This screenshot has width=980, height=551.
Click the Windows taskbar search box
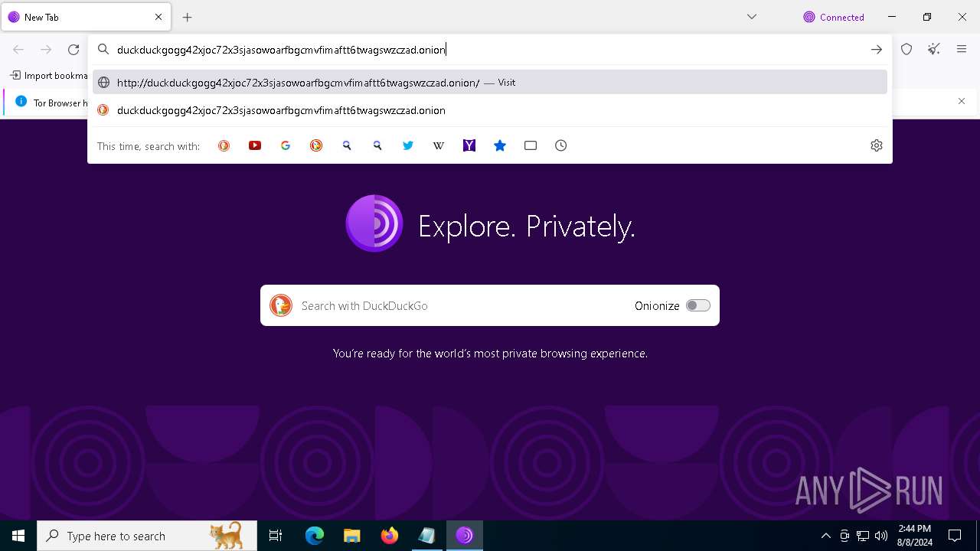click(147, 536)
